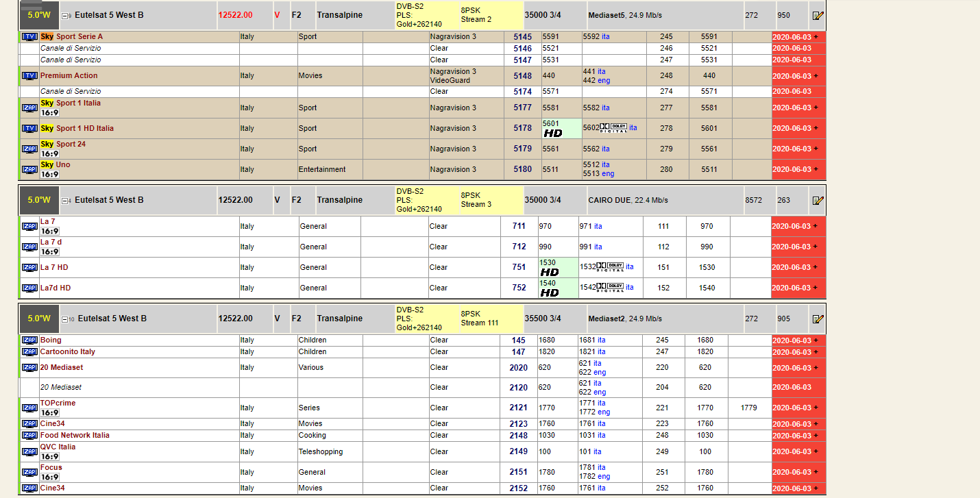
Task: Click the ZAP icon beside Sky Sport 24
Action: pyautogui.click(x=29, y=149)
